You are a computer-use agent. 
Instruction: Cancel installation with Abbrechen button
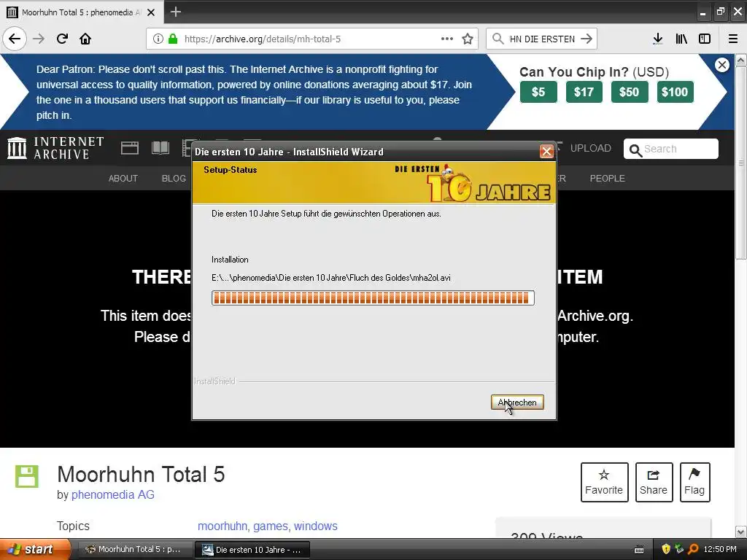pos(517,402)
